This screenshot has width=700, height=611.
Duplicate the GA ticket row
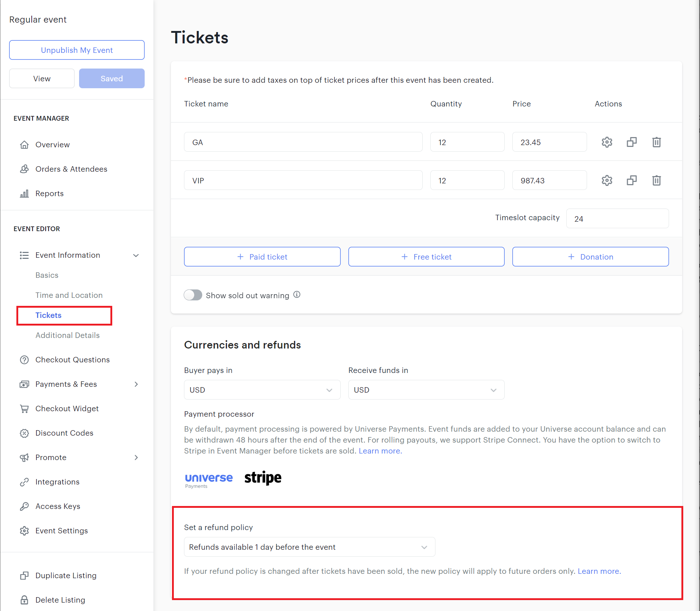pos(631,142)
